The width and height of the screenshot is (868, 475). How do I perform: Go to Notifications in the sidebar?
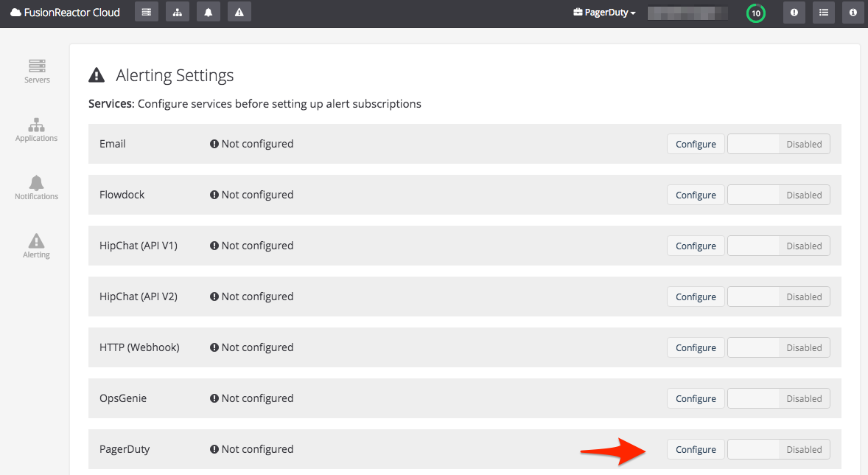(36, 188)
